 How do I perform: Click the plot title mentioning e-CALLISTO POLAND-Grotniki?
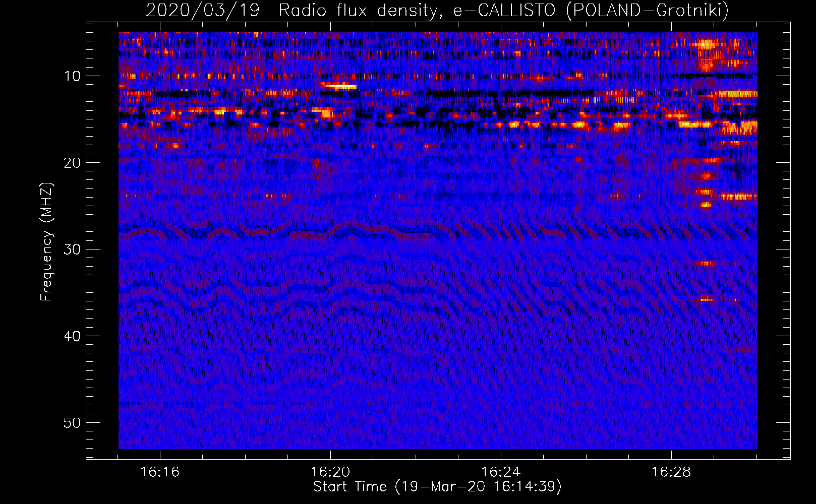coord(437,10)
